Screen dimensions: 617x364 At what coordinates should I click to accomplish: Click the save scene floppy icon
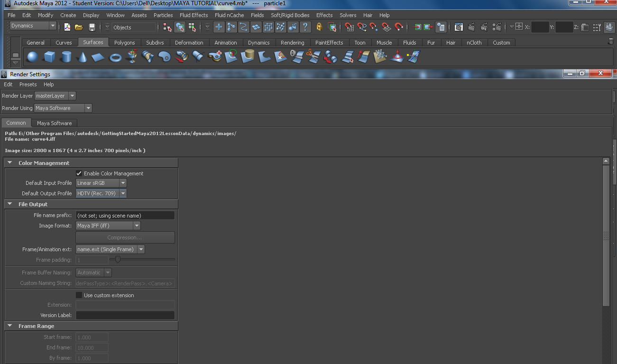(92, 27)
